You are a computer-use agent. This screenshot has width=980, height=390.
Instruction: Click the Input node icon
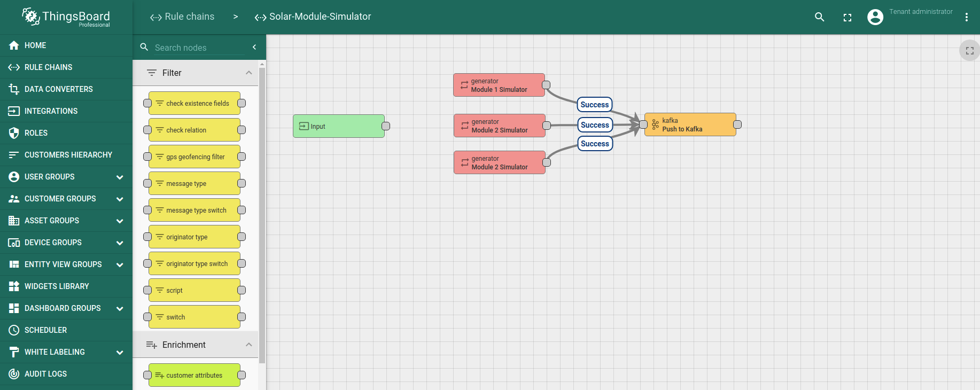coord(304,126)
